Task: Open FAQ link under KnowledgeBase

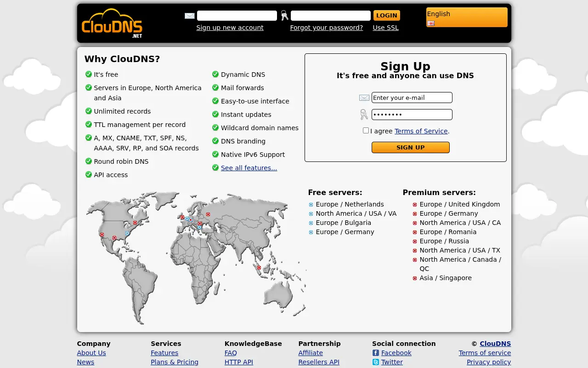Action: pyautogui.click(x=231, y=353)
